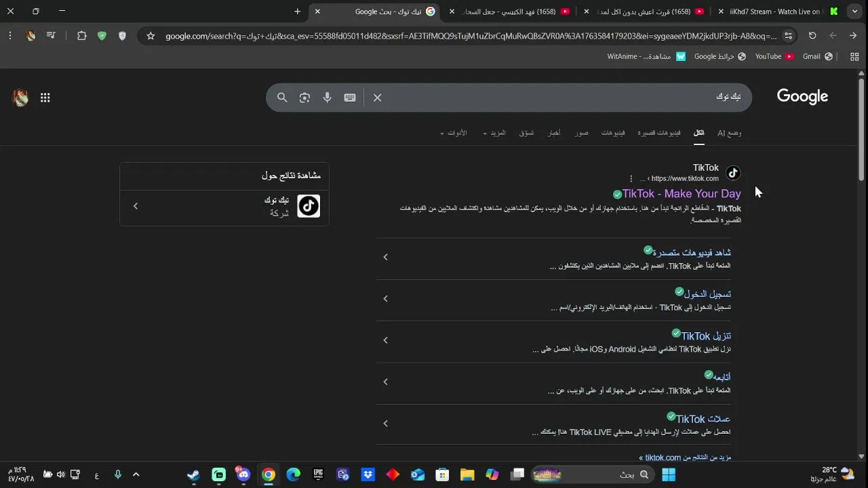Screen dimensions: 868x488
Task: Open File Explorer from the taskbar
Action: tap(467, 474)
